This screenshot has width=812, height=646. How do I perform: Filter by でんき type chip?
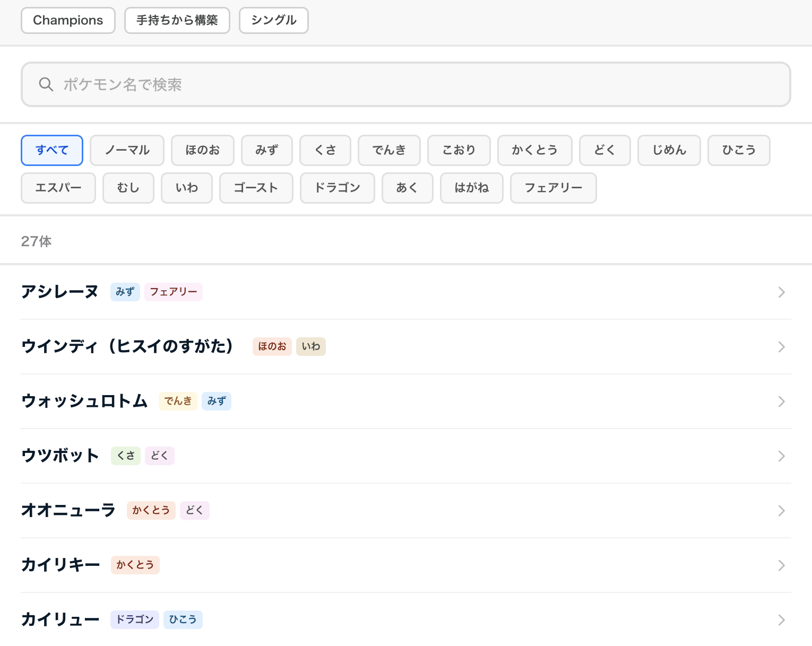(x=390, y=150)
